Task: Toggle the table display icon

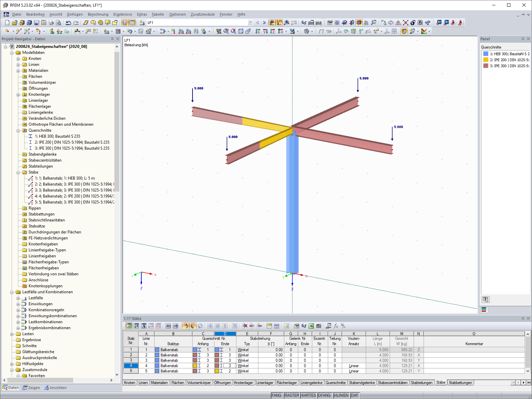Action: pos(132,23)
